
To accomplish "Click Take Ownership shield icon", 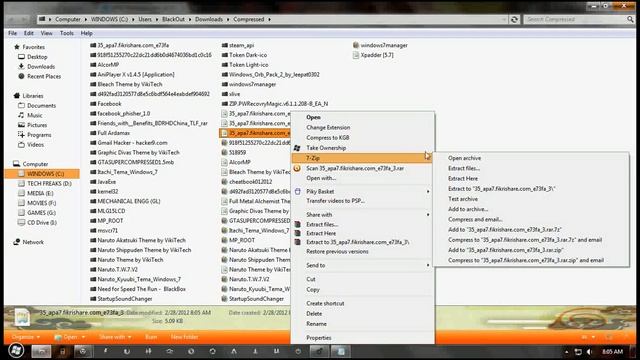I will click(x=297, y=148).
